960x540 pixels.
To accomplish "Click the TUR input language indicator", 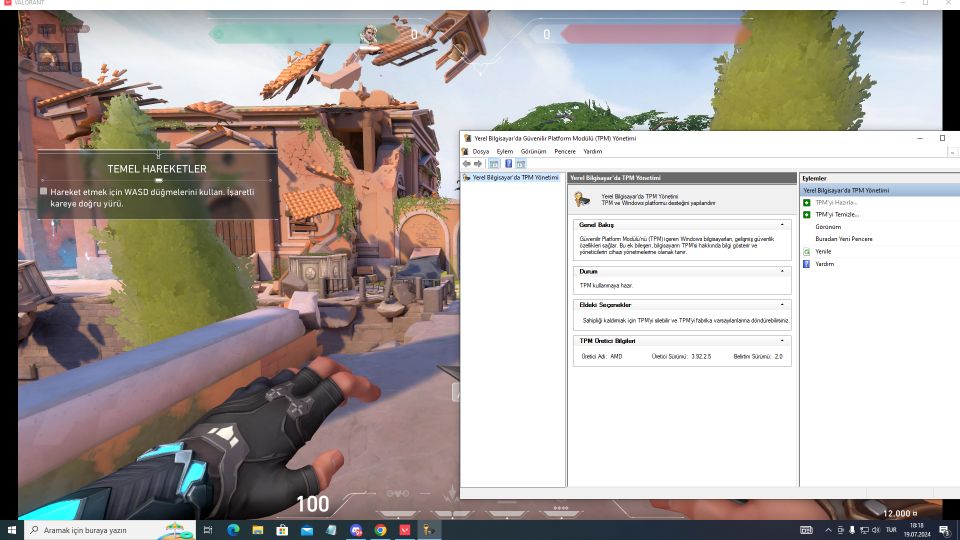I will [891, 530].
